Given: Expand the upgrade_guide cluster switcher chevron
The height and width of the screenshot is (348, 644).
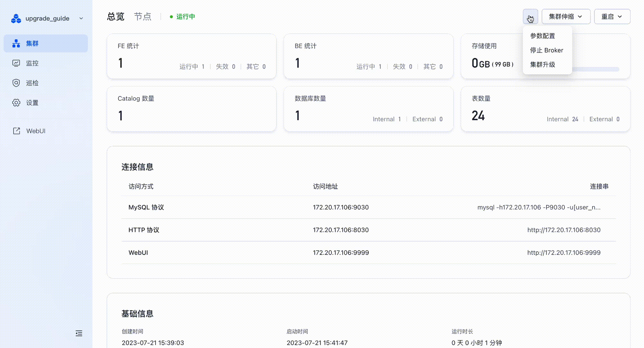Looking at the screenshot, I should click(x=81, y=18).
